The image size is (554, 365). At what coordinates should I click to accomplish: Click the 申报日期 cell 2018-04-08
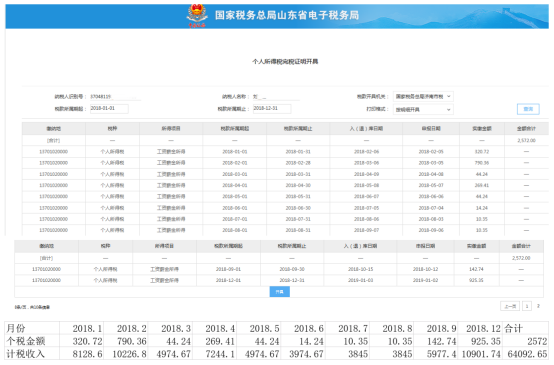pyautogui.click(x=431, y=174)
